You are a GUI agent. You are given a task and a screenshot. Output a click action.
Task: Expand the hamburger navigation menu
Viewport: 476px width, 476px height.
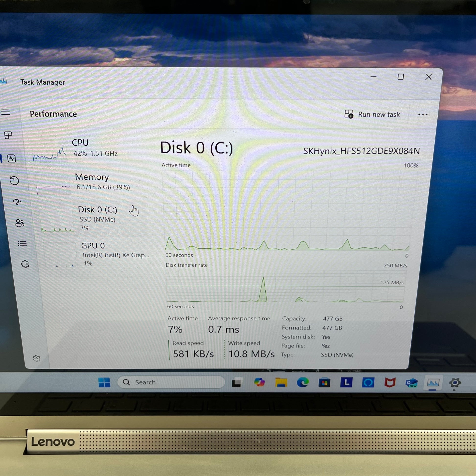pyautogui.click(x=5, y=112)
